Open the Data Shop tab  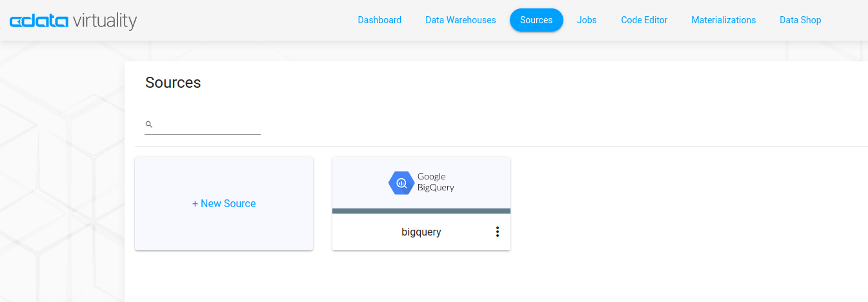pos(800,20)
